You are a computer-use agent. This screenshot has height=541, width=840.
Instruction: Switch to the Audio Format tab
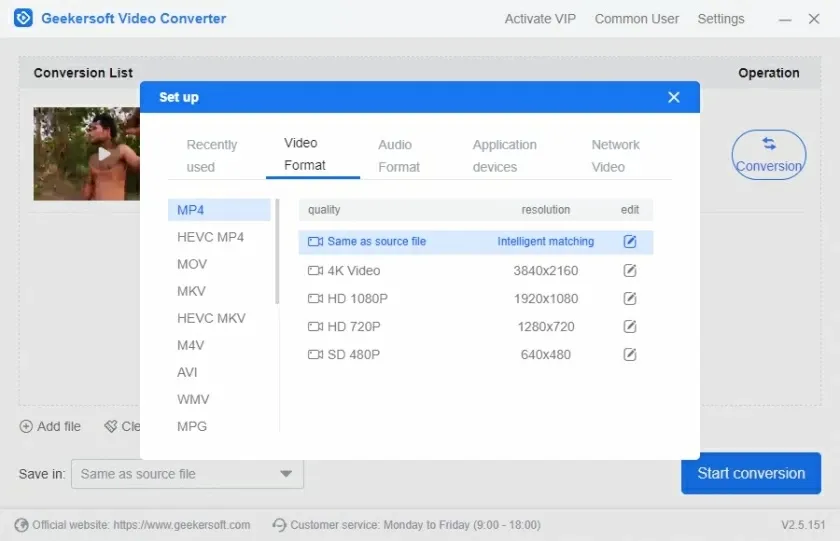click(399, 156)
